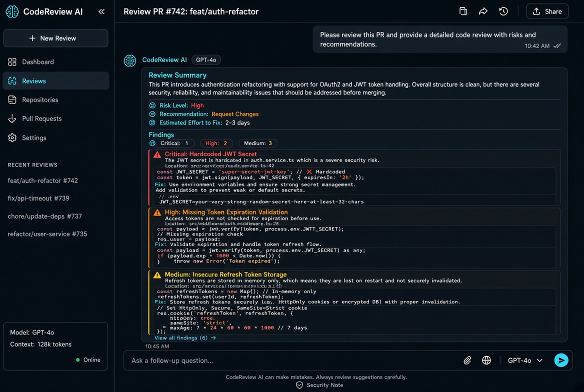This screenshot has height=392, width=584.
Task: Click the forward arrow icon in header
Action: 483,11
